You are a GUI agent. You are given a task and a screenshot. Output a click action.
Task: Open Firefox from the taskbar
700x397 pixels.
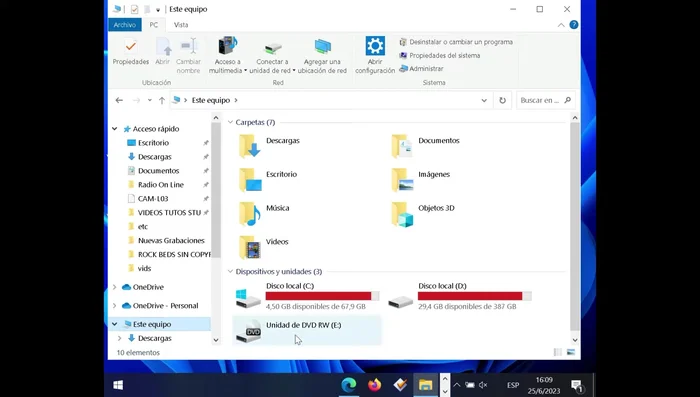(375, 385)
